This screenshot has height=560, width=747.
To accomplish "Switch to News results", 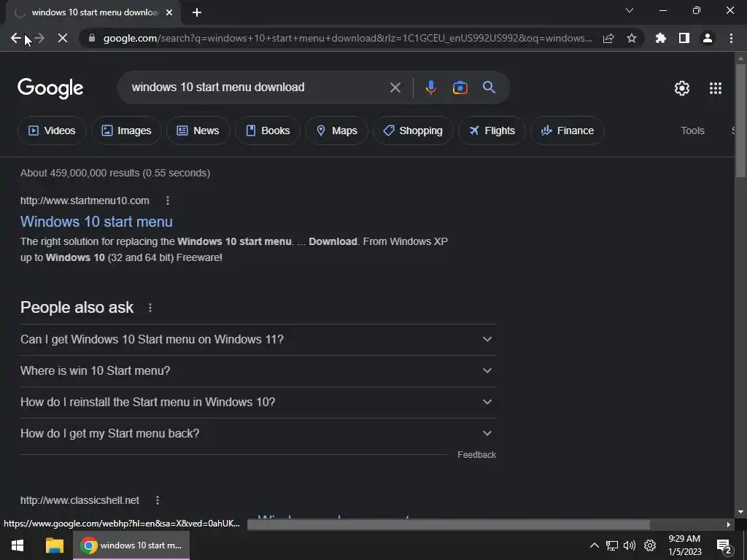I will [198, 131].
